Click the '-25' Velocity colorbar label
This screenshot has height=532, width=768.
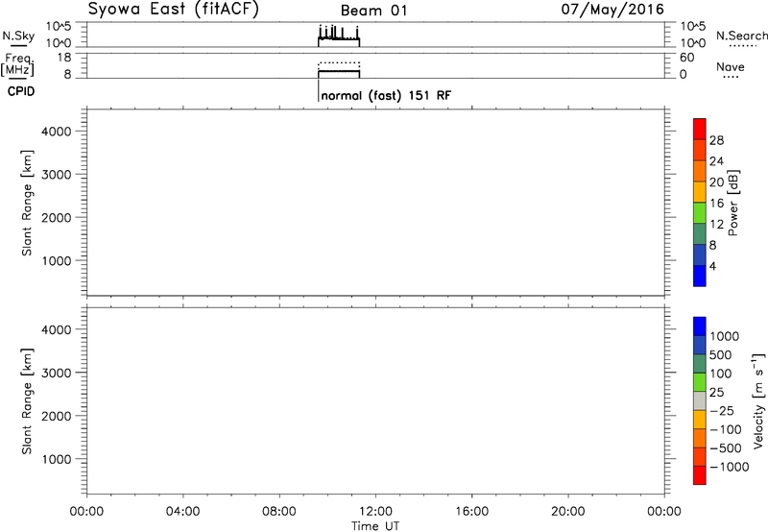click(722, 410)
